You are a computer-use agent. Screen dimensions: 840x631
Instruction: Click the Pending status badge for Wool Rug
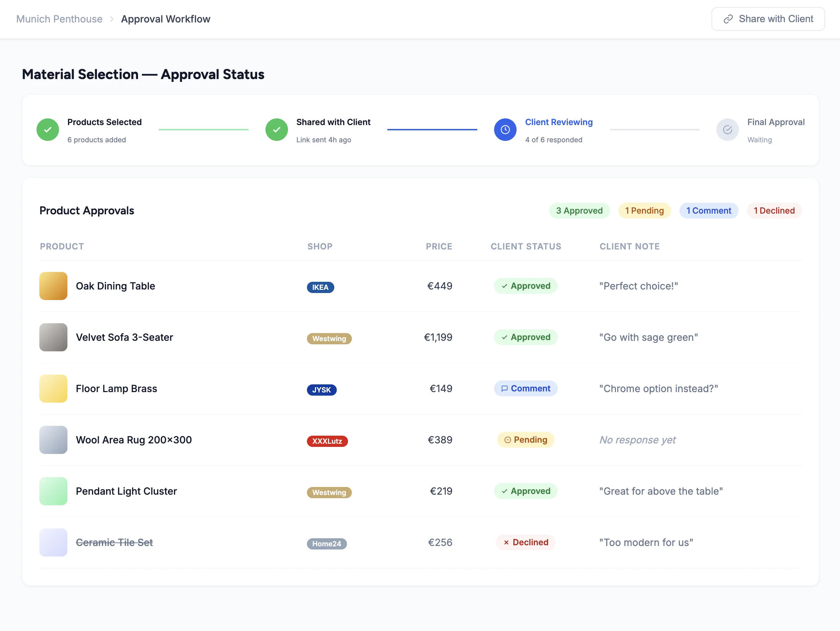(x=526, y=440)
